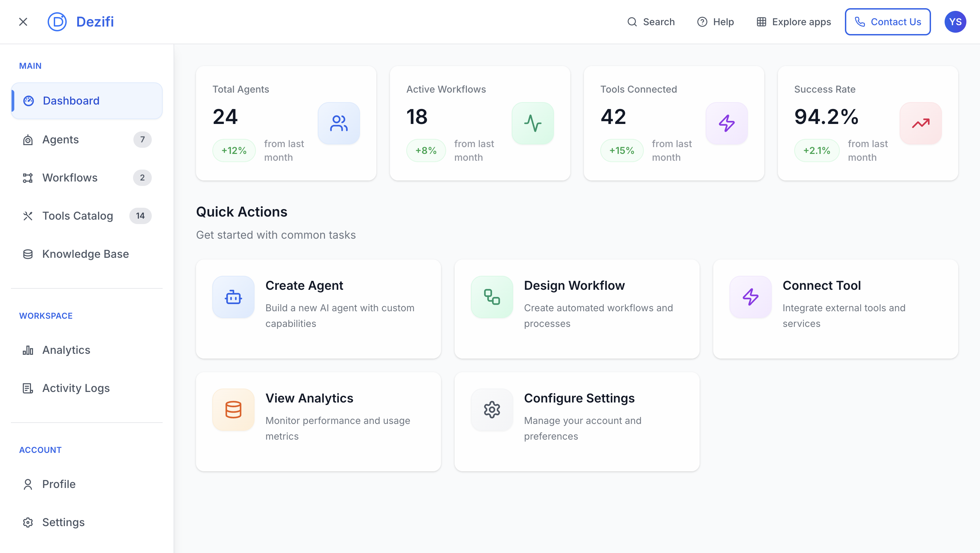Click the Contact Us button
The image size is (980, 553).
pyautogui.click(x=887, y=22)
